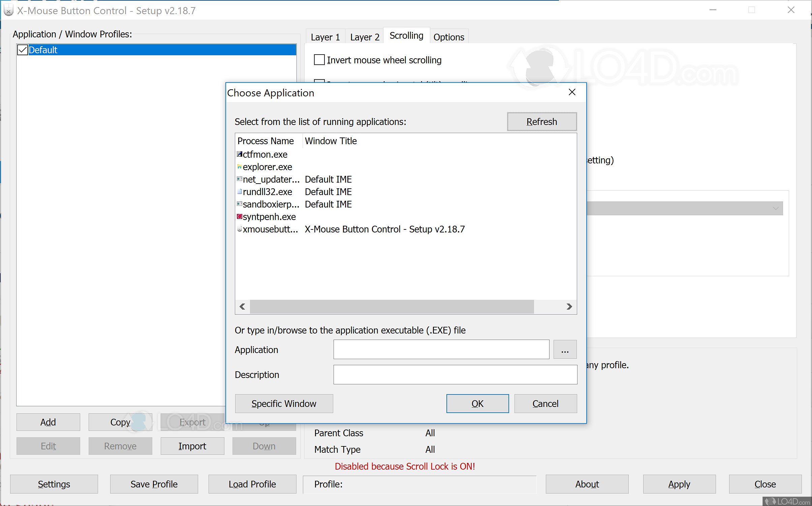Switch to the Options tab
Screen dimensions: 812x506
point(449,36)
